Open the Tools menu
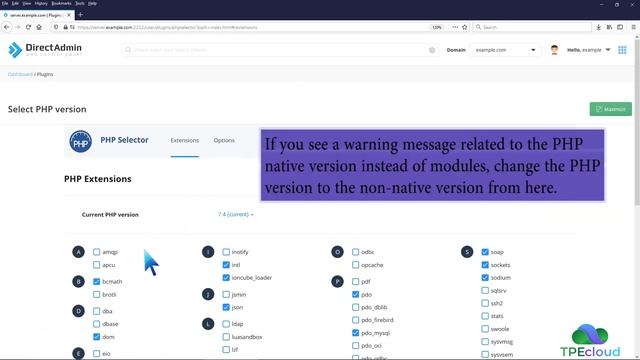The height and width of the screenshot is (360, 640). (x=80, y=3)
